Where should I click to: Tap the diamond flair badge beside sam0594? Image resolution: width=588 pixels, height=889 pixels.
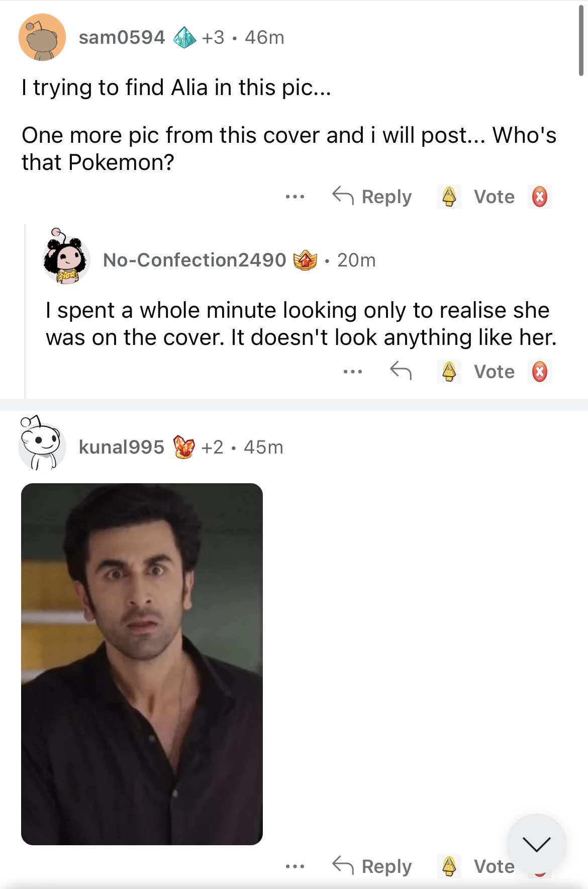[184, 37]
